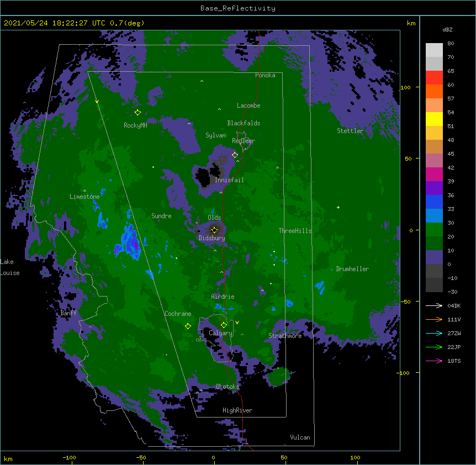Viewport: 476px width, 465px height.
Task: Click the cyan 27ZW arrow in legend
Action: point(434,333)
